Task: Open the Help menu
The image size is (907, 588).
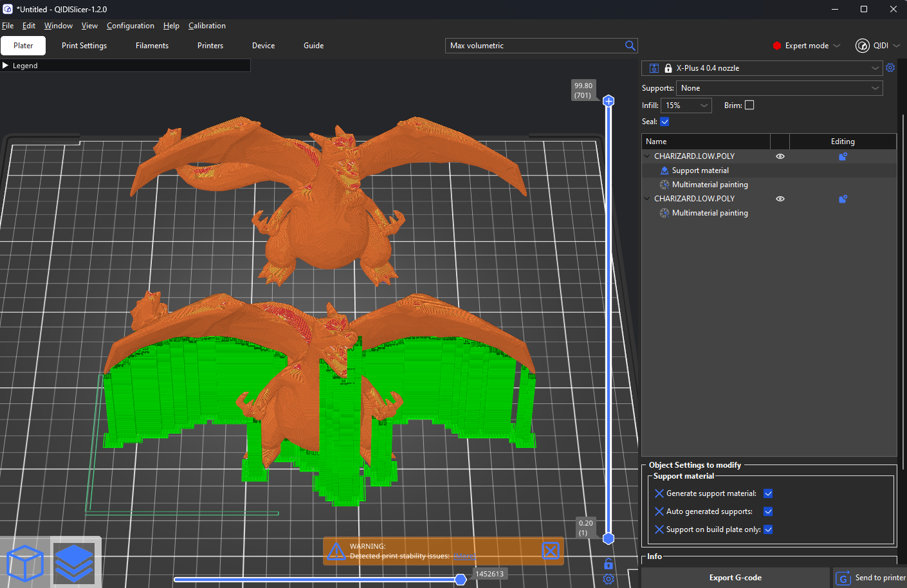Action: click(171, 26)
